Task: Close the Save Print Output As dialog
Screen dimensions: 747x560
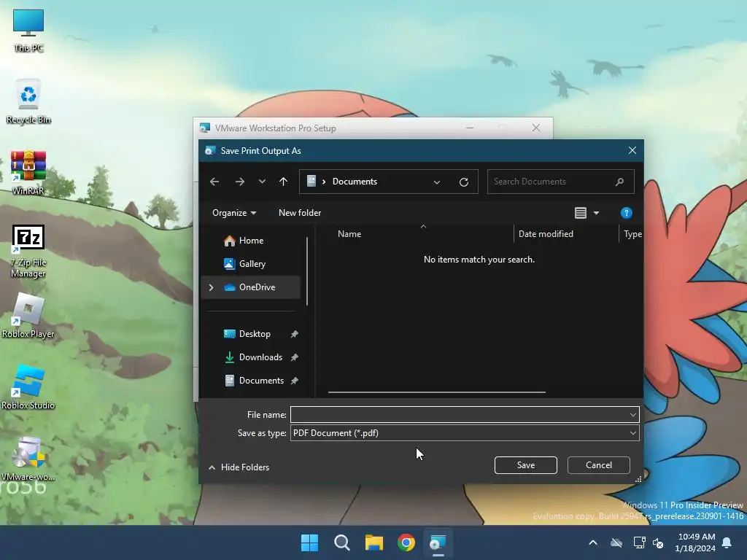Action: pyautogui.click(x=632, y=150)
